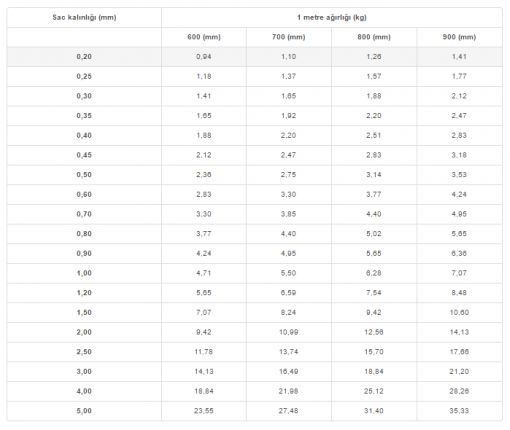Click the 35,33 cell in last row

(459, 411)
